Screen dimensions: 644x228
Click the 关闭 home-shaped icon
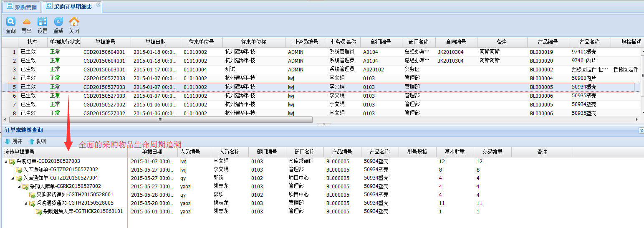(74, 22)
